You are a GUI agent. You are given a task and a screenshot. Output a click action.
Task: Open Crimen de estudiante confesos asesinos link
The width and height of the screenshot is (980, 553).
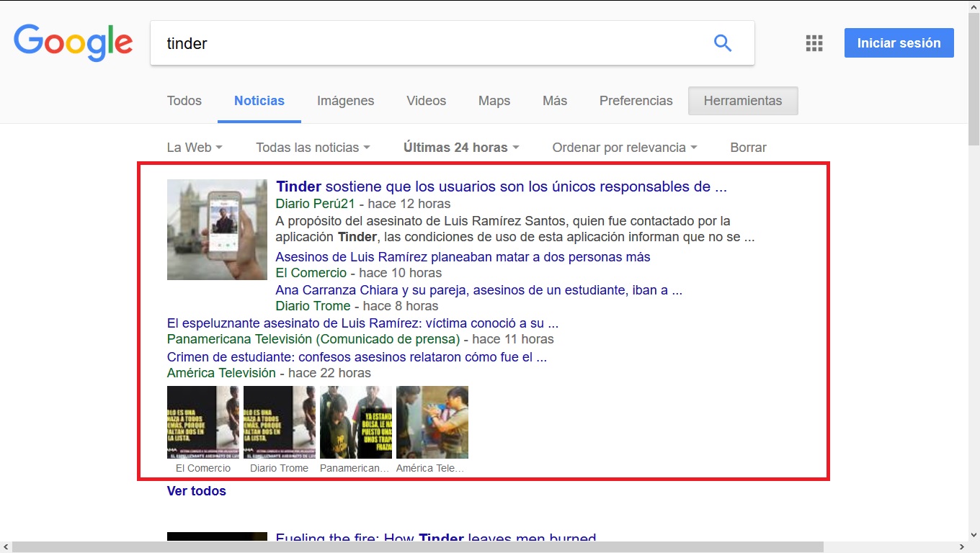357,356
